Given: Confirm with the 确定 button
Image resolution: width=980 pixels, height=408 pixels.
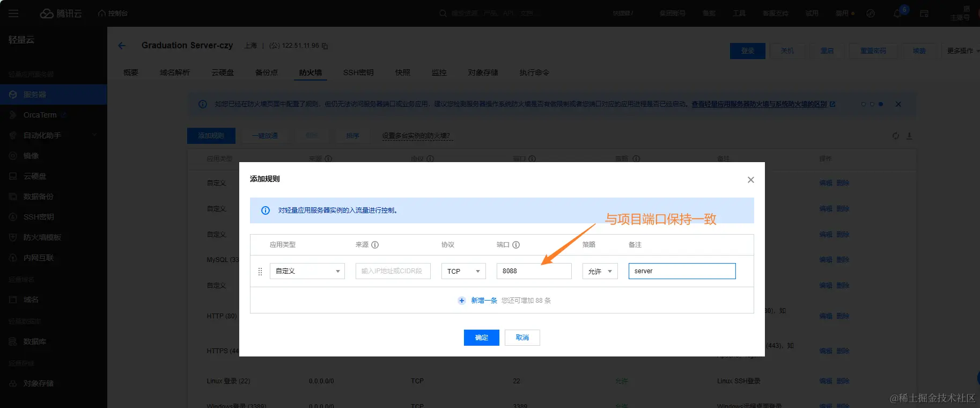Looking at the screenshot, I should [482, 338].
